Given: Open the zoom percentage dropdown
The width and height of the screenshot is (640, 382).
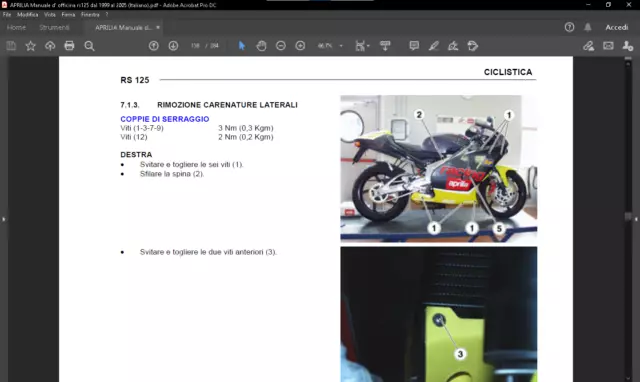Looking at the screenshot, I should [x=341, y=46].
